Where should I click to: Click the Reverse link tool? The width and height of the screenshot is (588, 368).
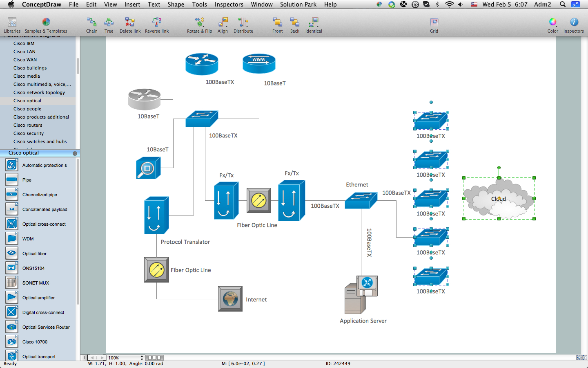(x=157, y=25)
